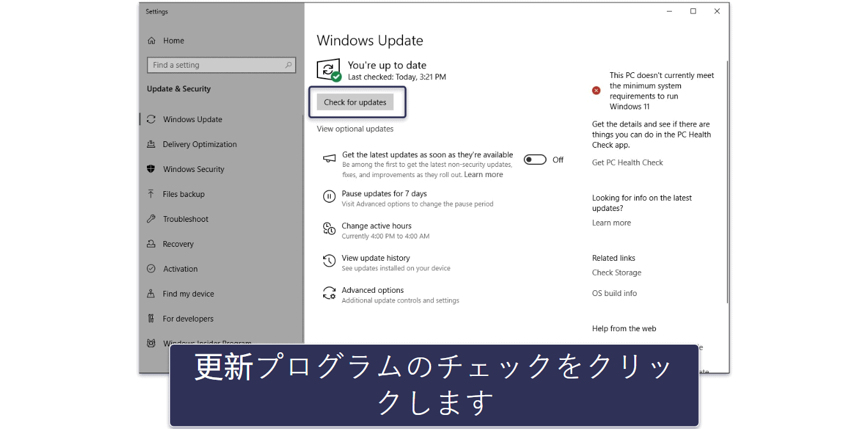Minimize the Settings window

pos(669,12)
